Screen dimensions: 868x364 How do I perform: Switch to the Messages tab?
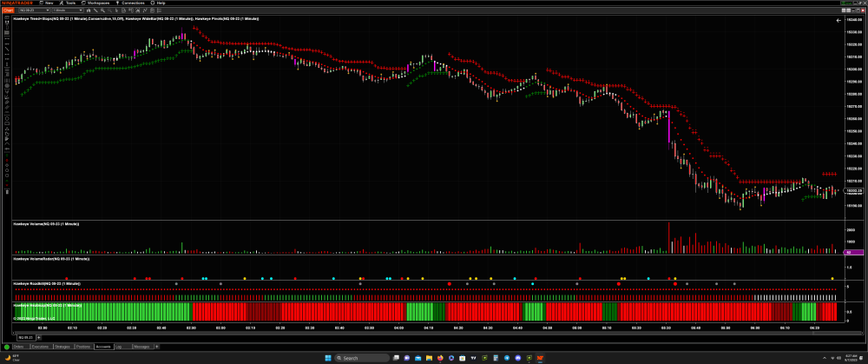141,347
